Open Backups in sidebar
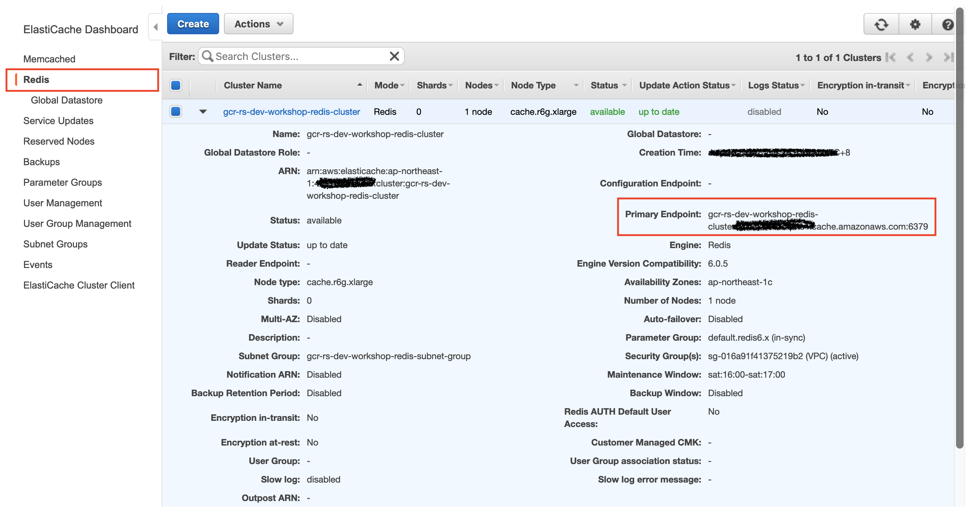The height and width of the screenshot is (512, 980). click(41, 162)
